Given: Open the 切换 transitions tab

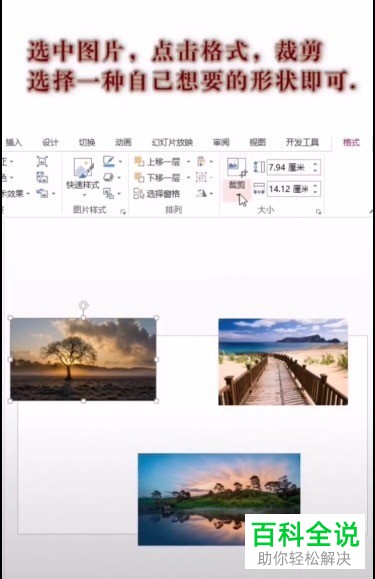Looking at the screenshot, I should [87, 142].
